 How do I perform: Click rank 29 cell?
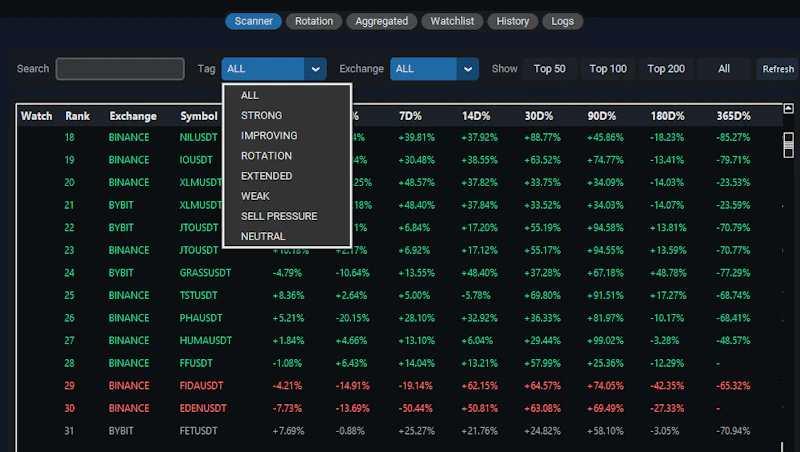click(69, 386)
